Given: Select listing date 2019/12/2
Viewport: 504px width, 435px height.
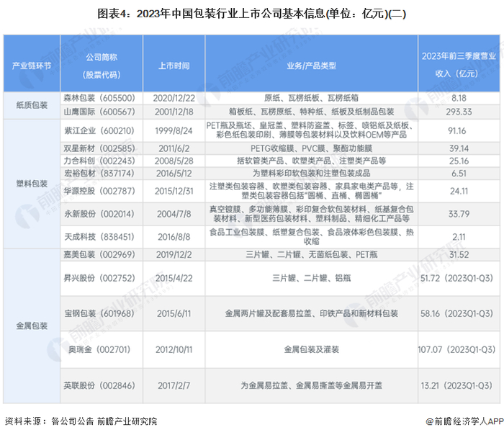Looking at the screenshot, I should click(174, 255).
